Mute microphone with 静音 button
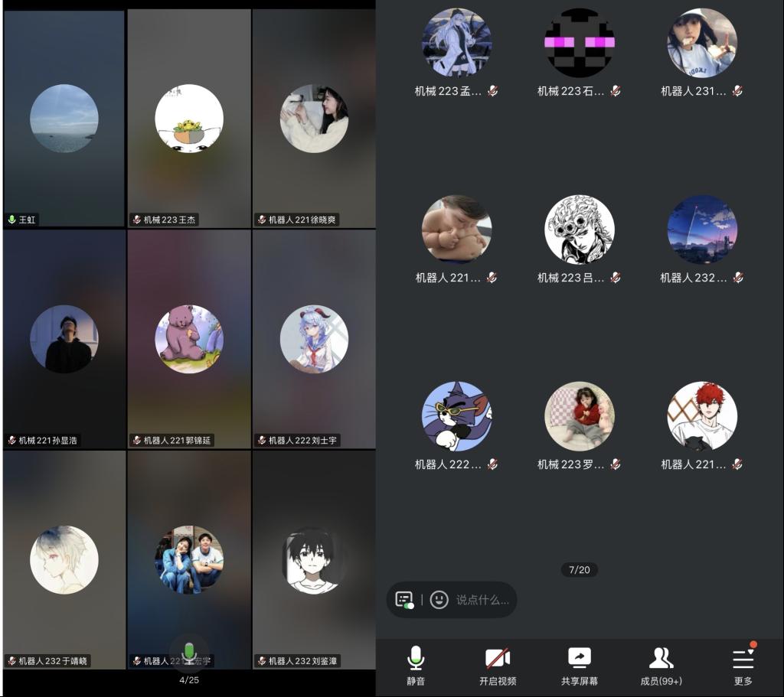Image resolution: width=784 pixels, height=697 pixels. (416, 663)
